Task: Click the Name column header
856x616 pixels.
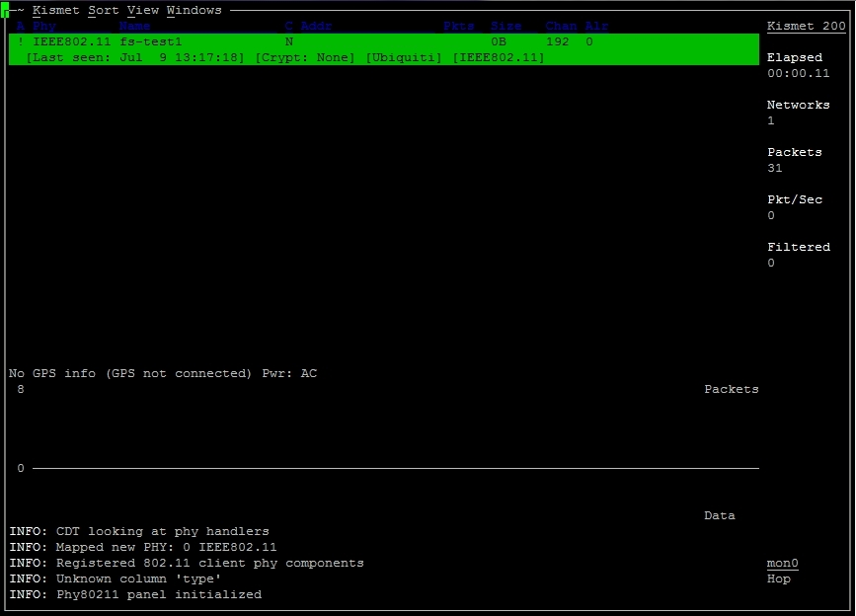Action: click(135, 27)
